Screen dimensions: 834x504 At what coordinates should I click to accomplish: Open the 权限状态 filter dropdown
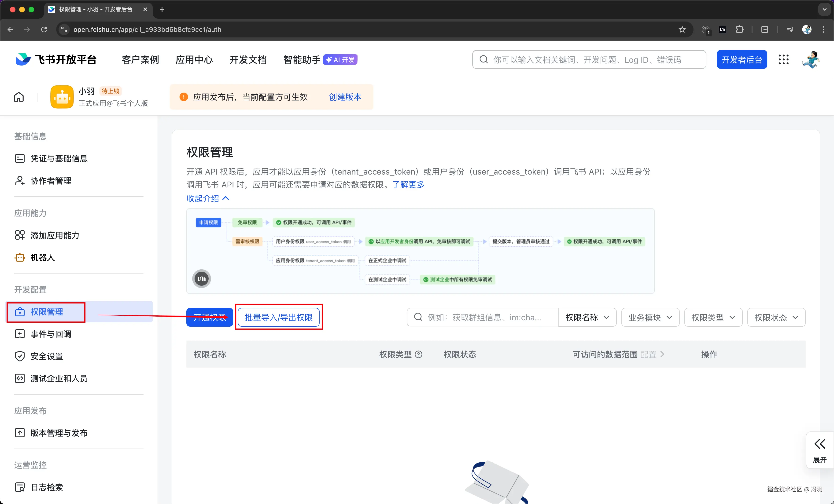[x=776, y=317]
